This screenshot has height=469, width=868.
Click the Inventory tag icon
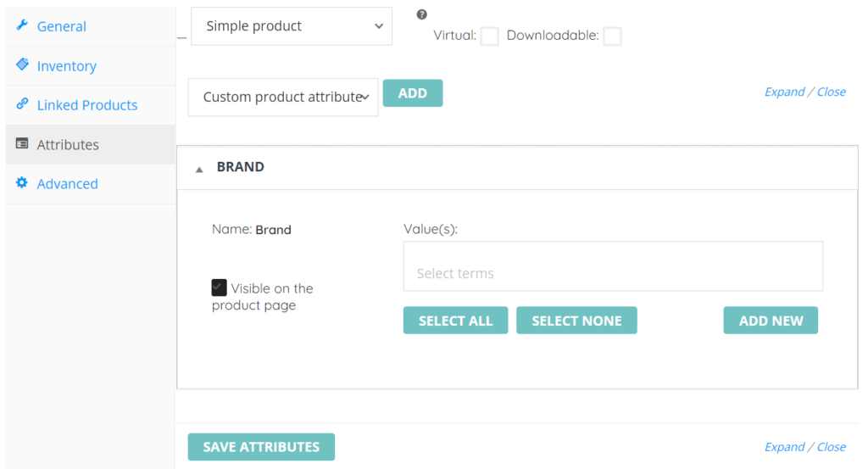pos(22,64)
